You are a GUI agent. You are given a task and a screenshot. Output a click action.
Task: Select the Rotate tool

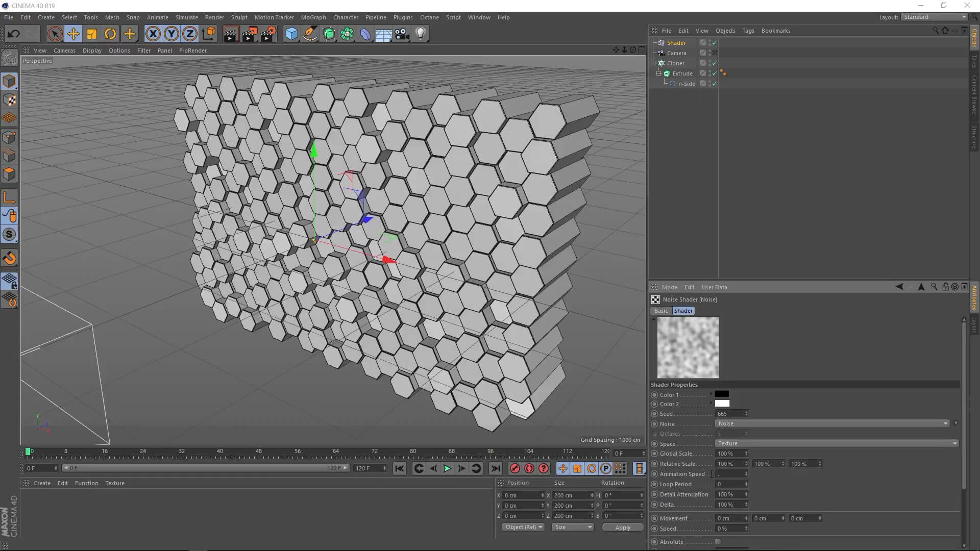pyautogui.click(x=110, y=34)
